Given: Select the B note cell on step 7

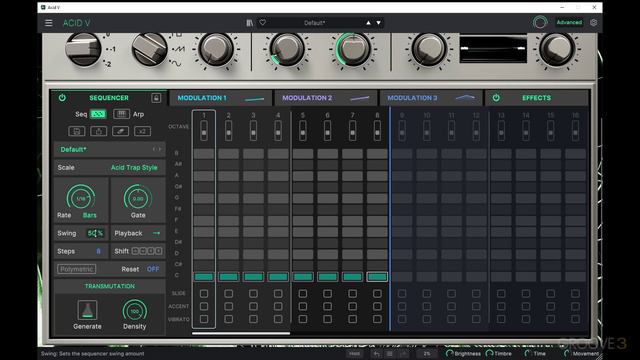Looking at the screenshot, I should (x=352, y=154).
